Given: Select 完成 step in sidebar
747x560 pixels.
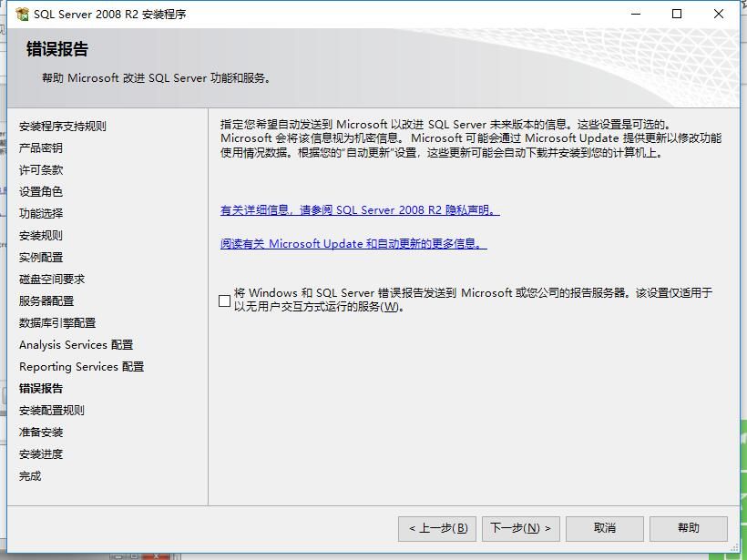Looking at the screenshot, I should 30,476.
